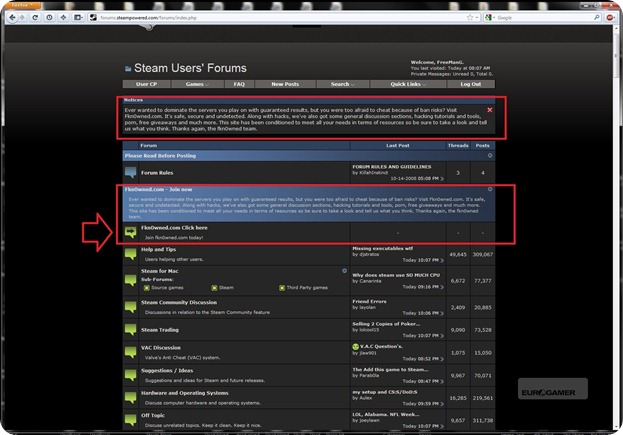Reload the page with the refresh icon
The width and height of the screenshot is (623, 435).
[35, 17]
